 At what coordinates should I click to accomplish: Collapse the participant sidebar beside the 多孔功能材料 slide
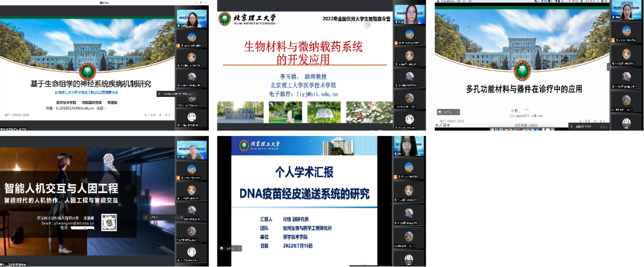(x=609, y=67)
